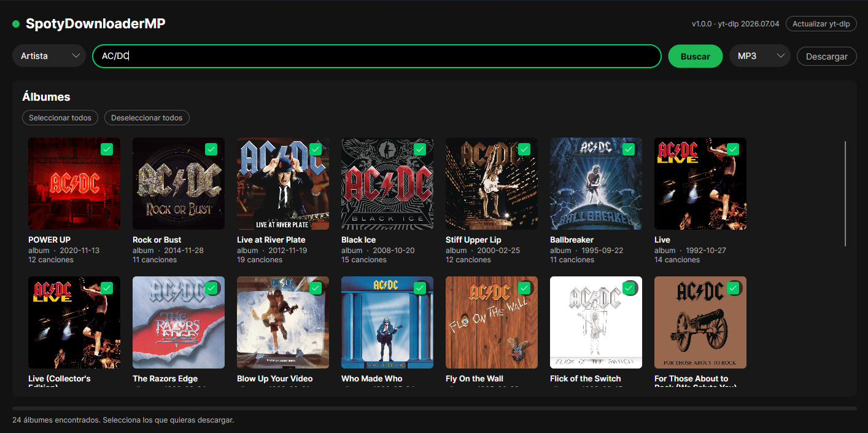Click the Actualizar yt-dlp button
The width and height of the screenshot is (868, 433).
coord(821,24)
